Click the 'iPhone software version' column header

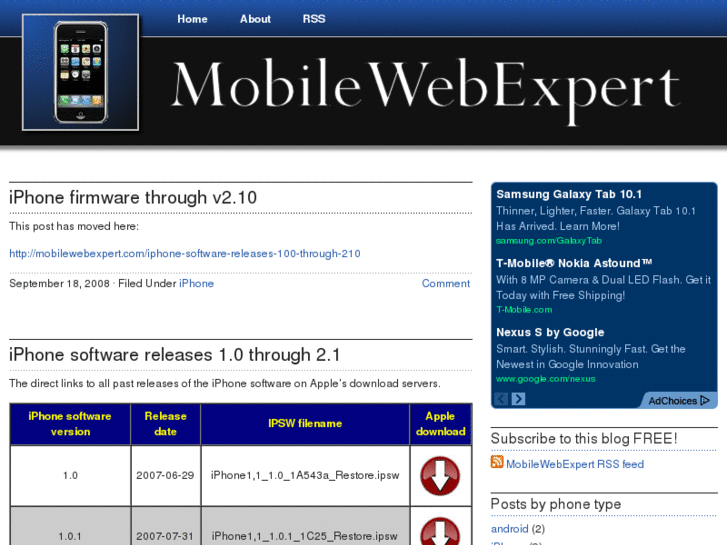(x=70, y=424)
